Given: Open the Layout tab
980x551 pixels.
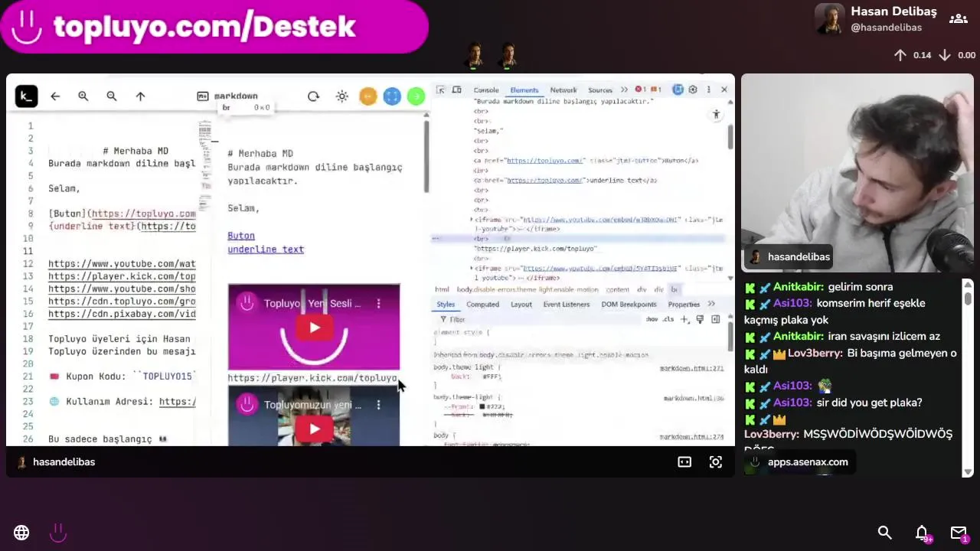Looking at the screenshot, I should [521, 305].
